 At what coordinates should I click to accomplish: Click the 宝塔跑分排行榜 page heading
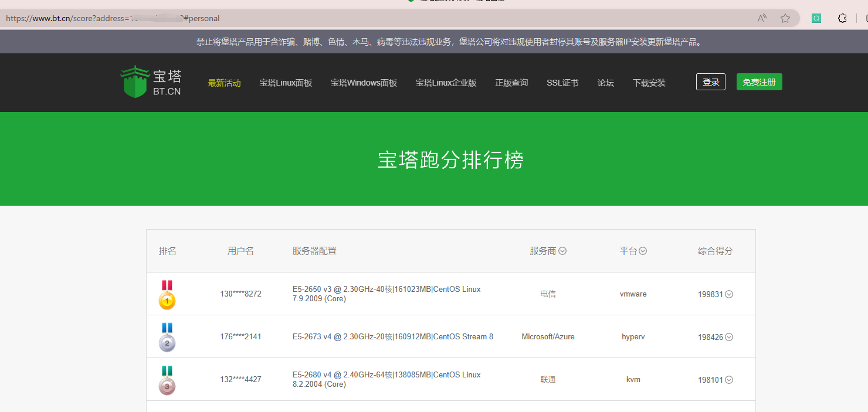[450, 160]
